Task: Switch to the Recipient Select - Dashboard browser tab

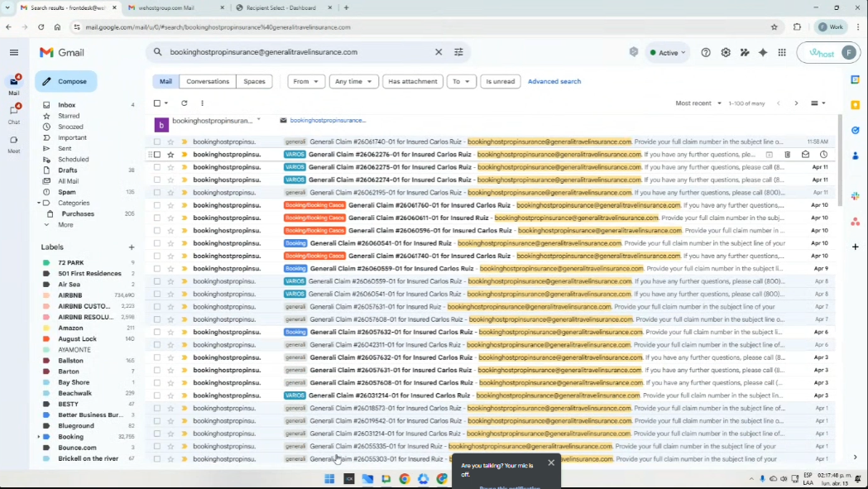Action: 281,7
